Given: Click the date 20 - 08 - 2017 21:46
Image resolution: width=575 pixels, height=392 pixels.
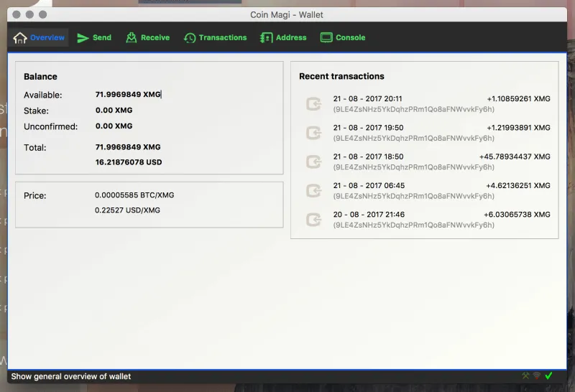Looking at the screenshot, I should click(369, 215).
